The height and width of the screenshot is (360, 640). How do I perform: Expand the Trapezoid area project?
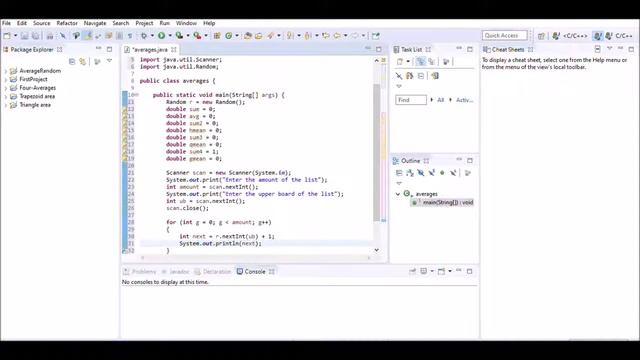point(6,97)
